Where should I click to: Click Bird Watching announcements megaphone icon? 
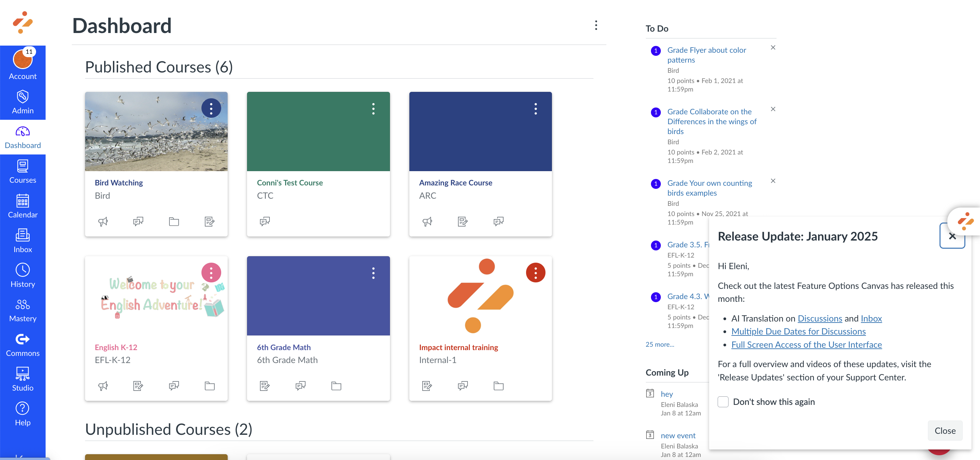103,221
